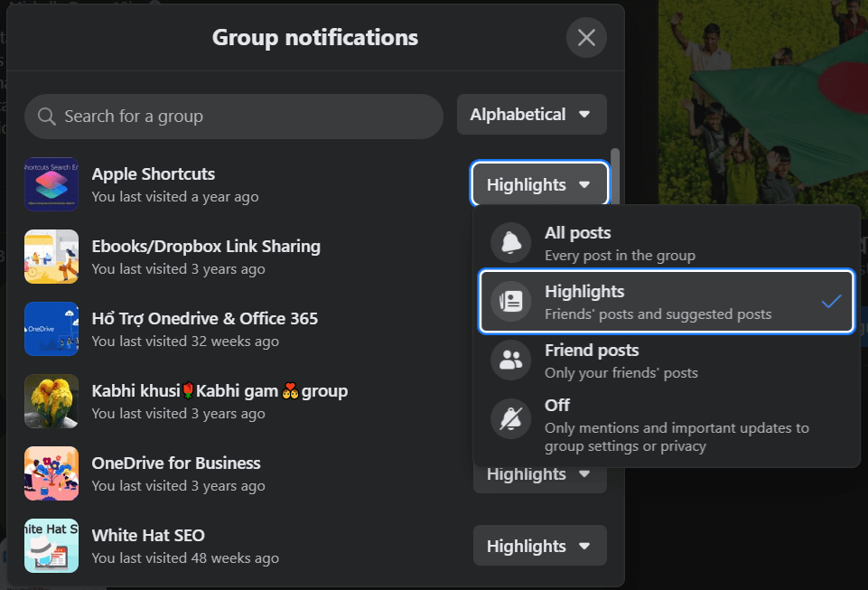Click the people icon for Friend posts
Screen dimensions: 868x590
point(511,361)
